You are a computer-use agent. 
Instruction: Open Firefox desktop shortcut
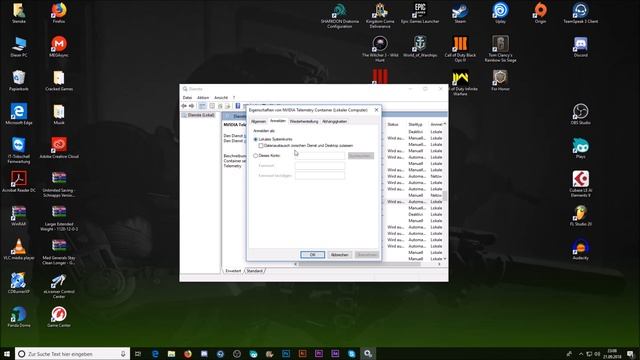(59, 13)
